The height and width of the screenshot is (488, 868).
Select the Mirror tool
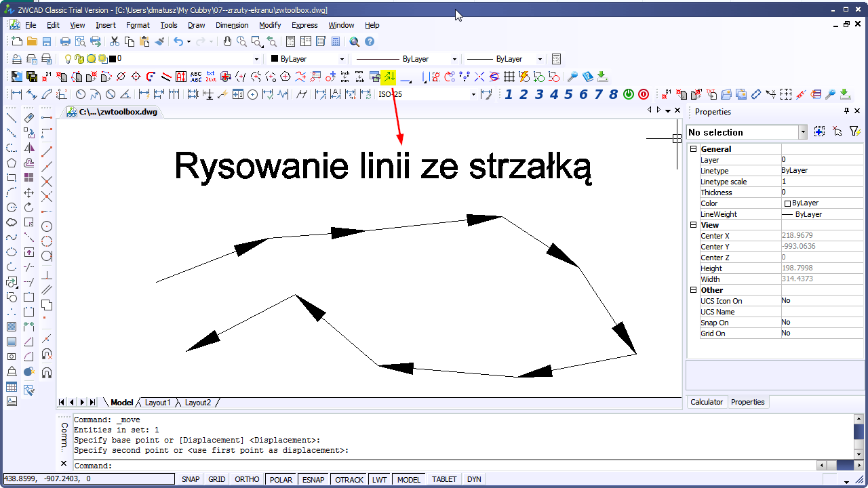click(29, 148)
